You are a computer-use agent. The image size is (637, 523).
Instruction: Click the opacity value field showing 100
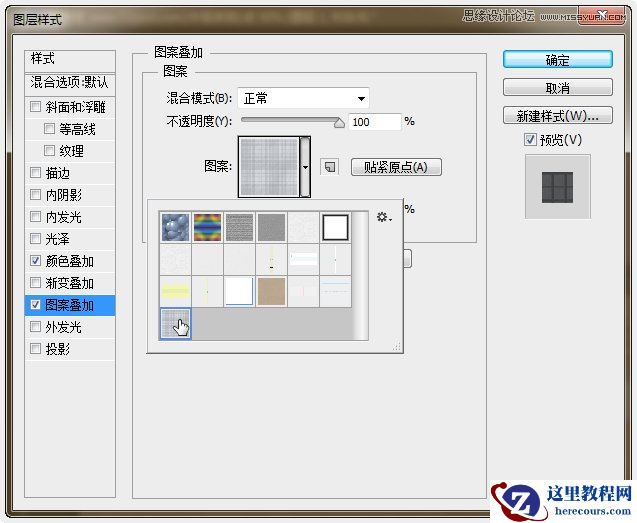[x=375, y=122]
